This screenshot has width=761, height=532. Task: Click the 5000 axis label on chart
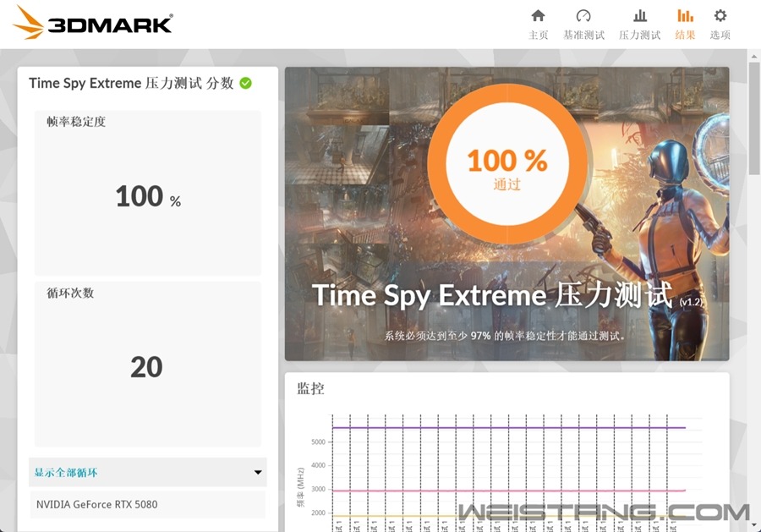coord(319,442)
